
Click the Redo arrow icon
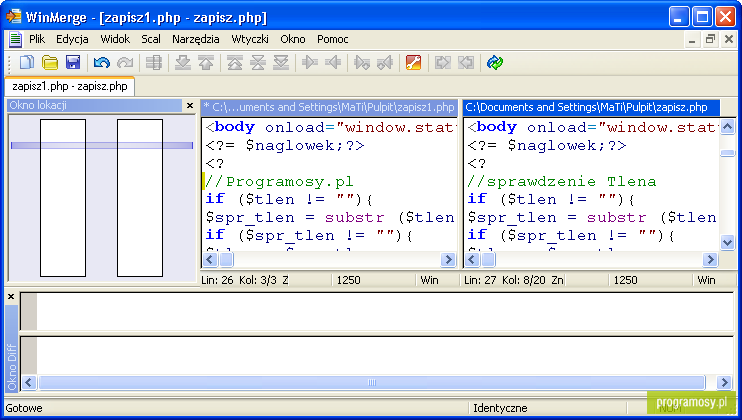[x=125, y=62]
